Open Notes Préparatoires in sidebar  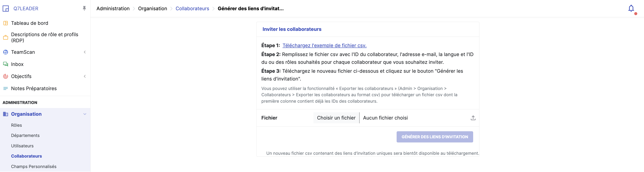[x=34, y=88]
